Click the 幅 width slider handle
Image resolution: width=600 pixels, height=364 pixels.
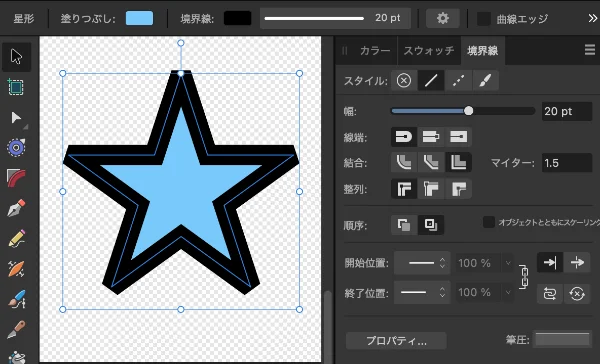(x=468, y=111)
